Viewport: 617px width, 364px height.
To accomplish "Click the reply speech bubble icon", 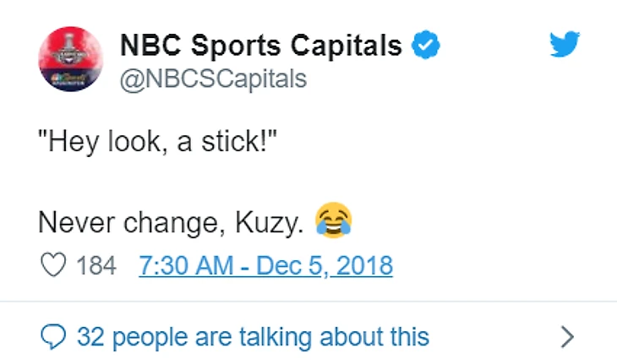I will 53,337.
